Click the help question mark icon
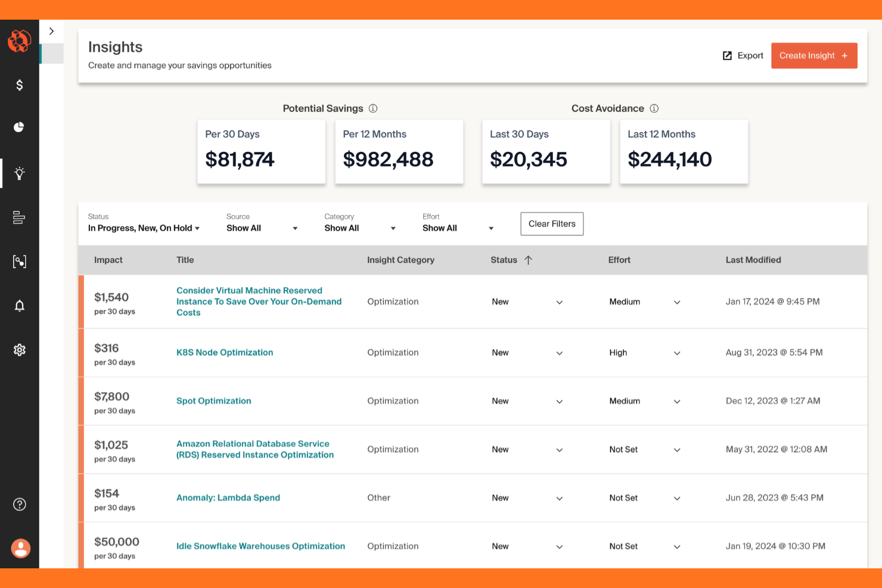This screenshot has height=588, width=882. click(20, 504)
